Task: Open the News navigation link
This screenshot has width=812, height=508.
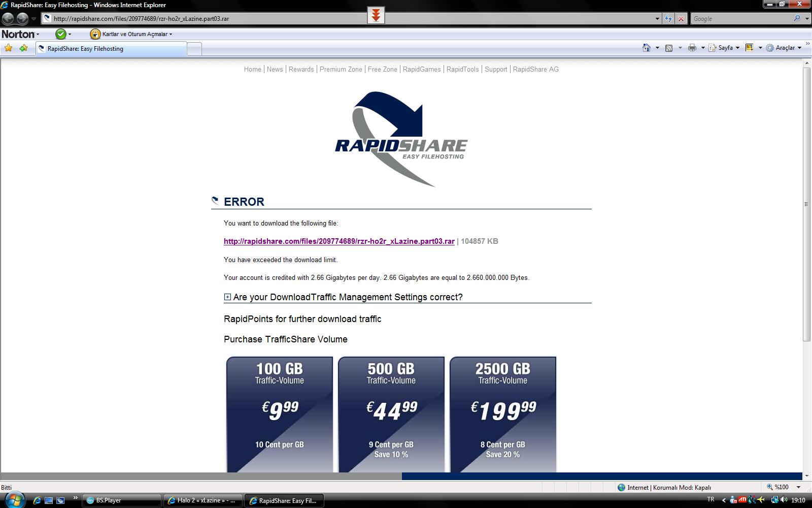Action: click(x=275, y=69)
